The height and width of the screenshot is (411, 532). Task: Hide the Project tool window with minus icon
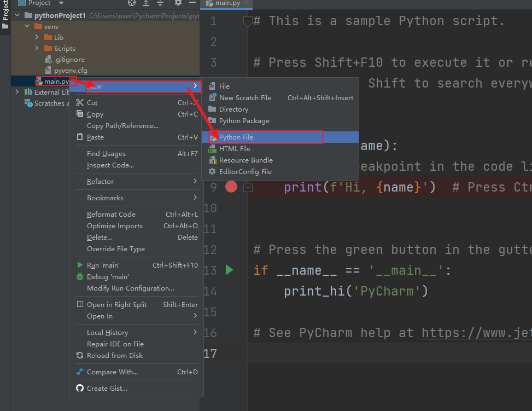(x=192, y=3)
